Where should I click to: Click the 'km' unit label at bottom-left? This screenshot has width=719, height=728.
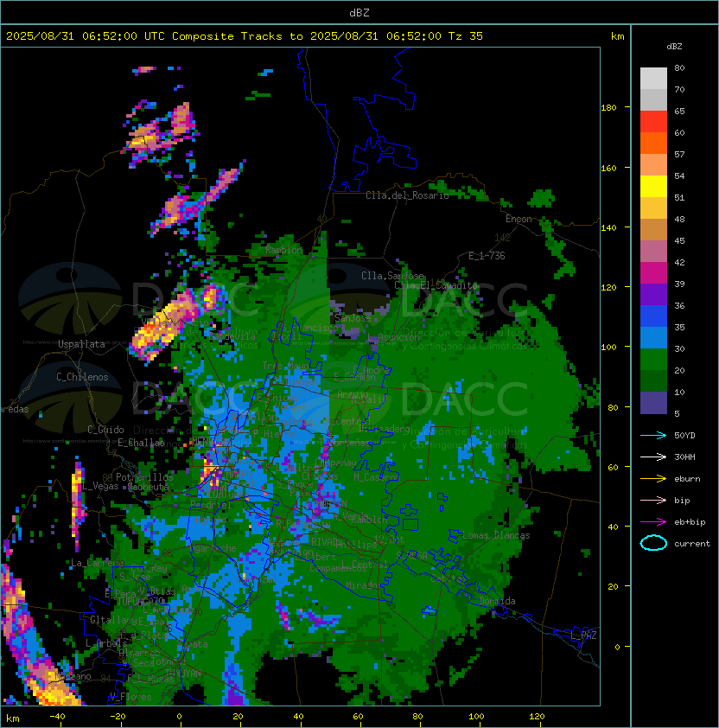tap(13, 718)
